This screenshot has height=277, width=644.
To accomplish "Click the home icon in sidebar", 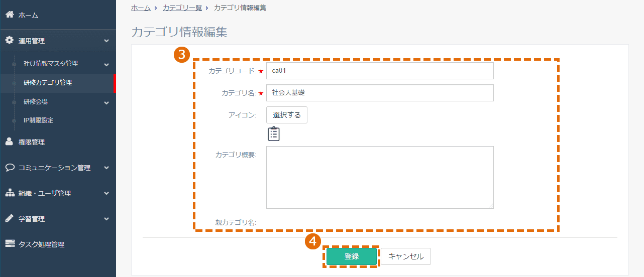I will click(9, 15).
